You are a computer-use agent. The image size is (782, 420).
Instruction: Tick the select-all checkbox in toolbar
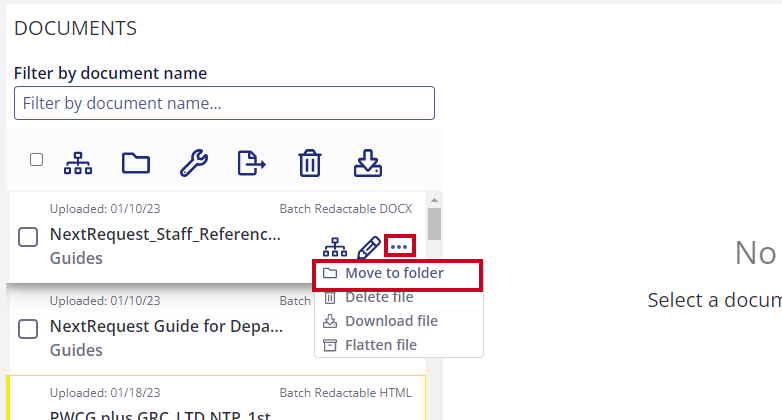coord(36,160)
